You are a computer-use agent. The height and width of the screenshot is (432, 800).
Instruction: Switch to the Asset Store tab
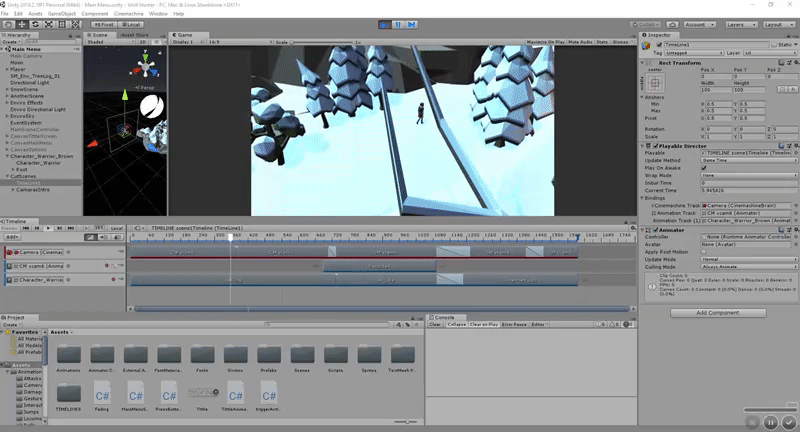pos(134,34)
